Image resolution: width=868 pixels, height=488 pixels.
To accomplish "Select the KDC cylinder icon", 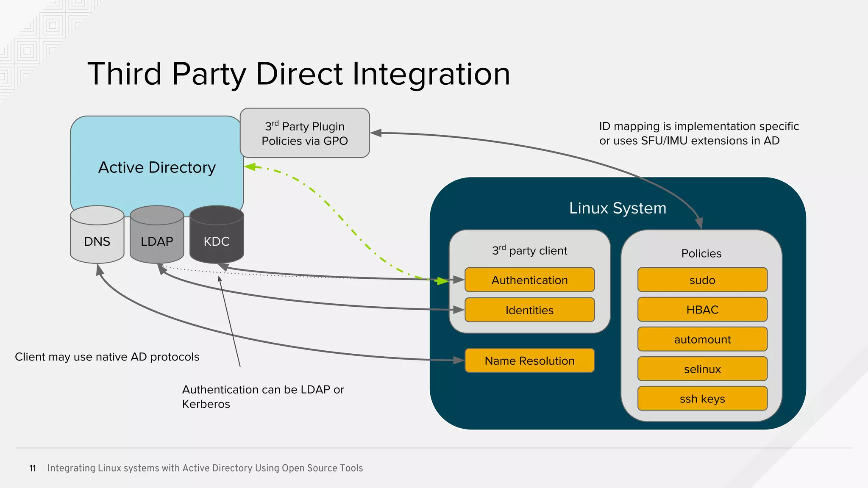I will (217, 234).
